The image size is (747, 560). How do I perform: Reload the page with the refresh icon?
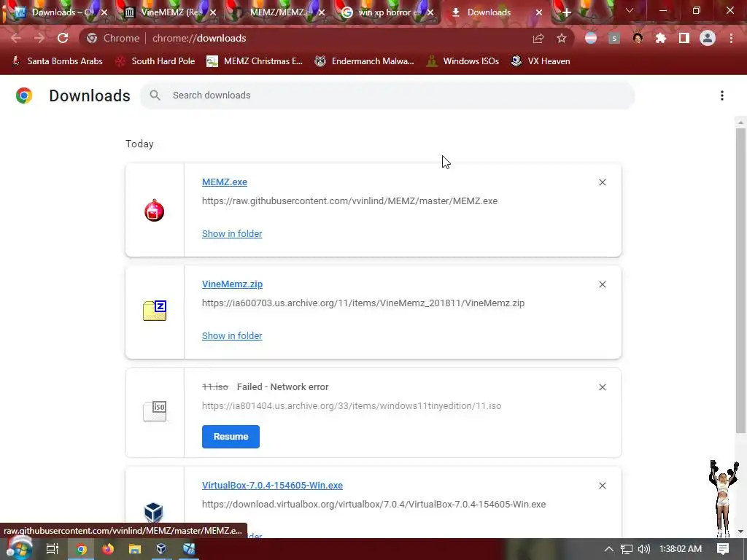pyautogui.click(x=63, y=38)
